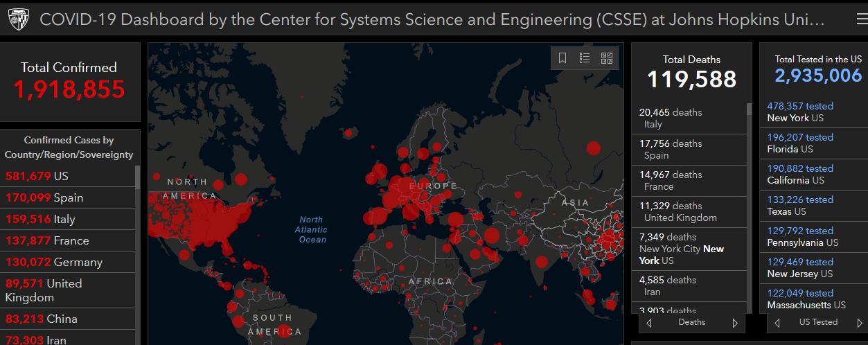Select 190,882 tested California entry

click(x=814, y=175)
